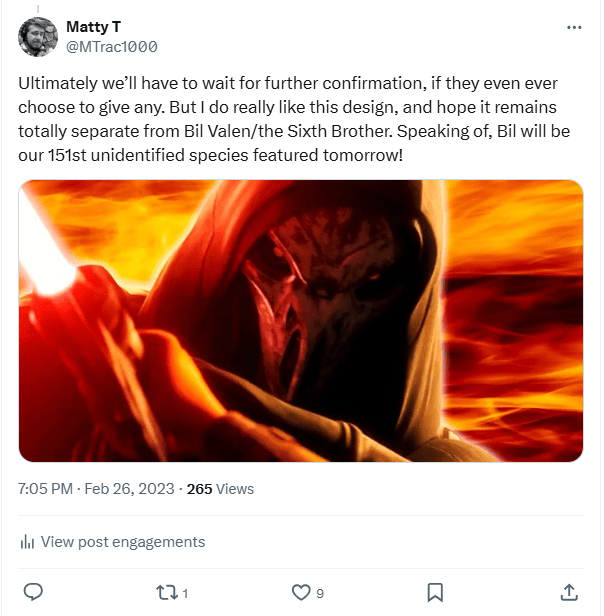Like the post with the heart icon

click(x=301, y=592)
